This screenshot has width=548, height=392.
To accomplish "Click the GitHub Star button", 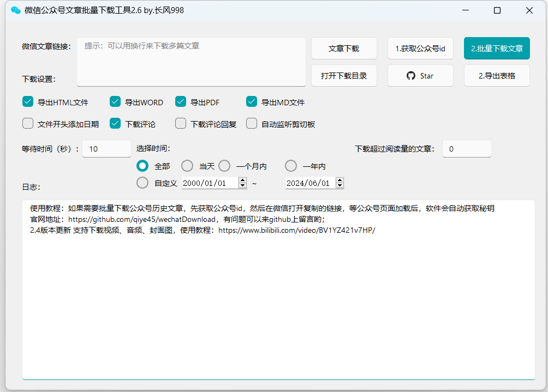I will [x=420, y=76].
